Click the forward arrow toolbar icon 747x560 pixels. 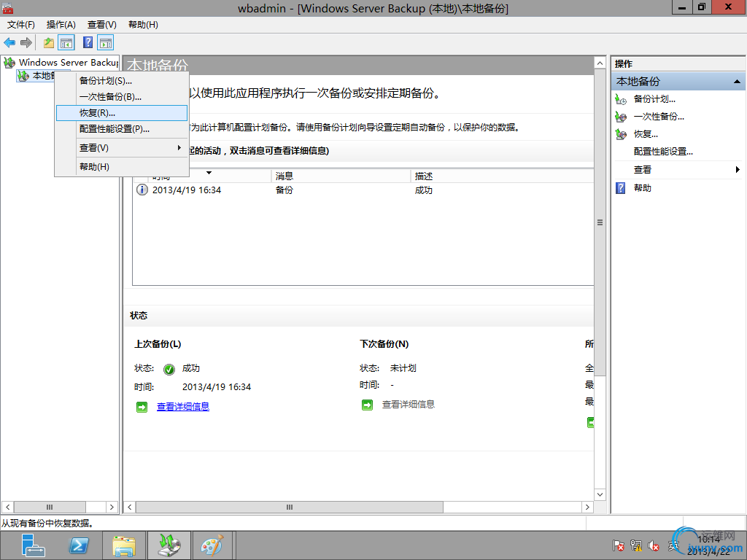coord(26,43)
